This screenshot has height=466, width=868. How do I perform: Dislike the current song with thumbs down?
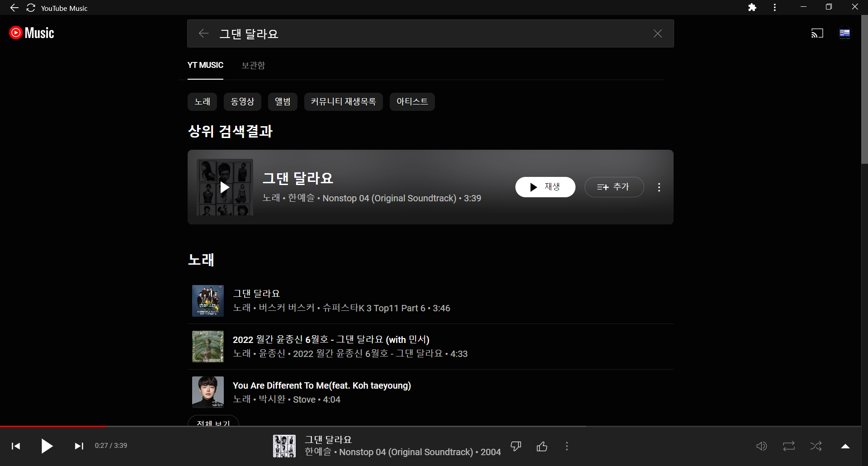(x=516, y=446)
